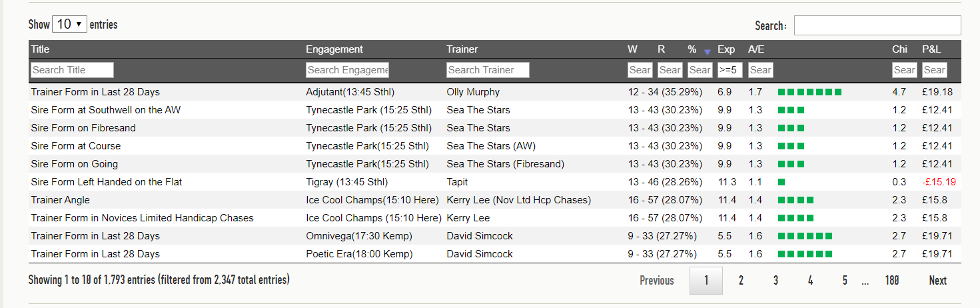The width and height of the screenshot is (980, 308).
Task: Click the main Search input field
Action: pyautogui.click(x=877, y=25)
